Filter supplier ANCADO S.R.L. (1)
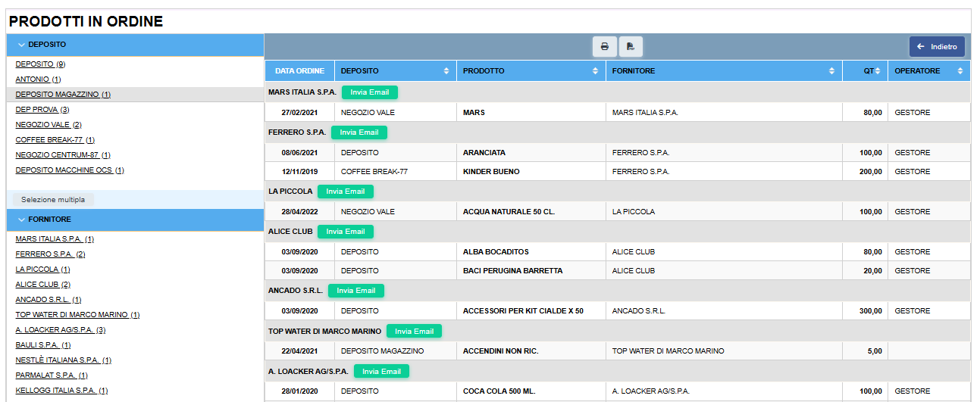The height and width of the screenshot is (402, 980). coord(49,300)
